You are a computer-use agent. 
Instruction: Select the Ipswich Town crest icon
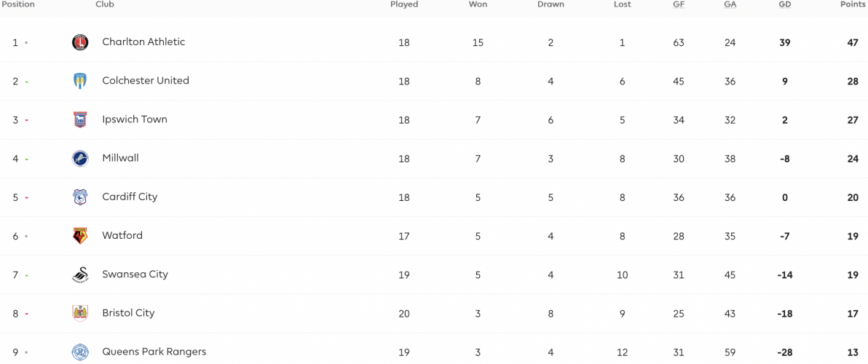[x=80, y=120]
